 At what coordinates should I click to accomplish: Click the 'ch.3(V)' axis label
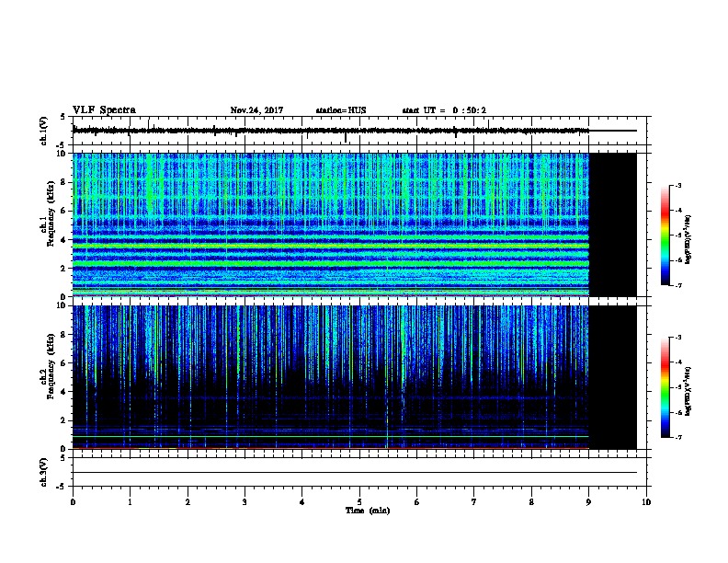pos(44,472)
